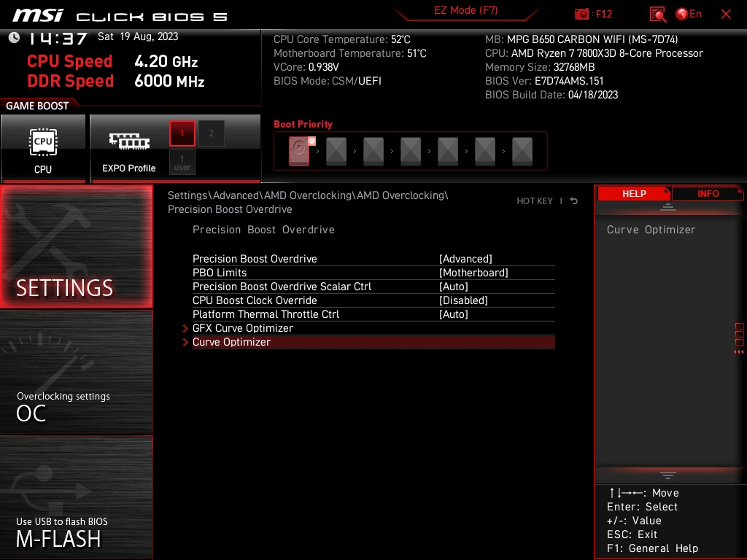Click the HOT KEY button
This screenshot has width=747, height=560.
[x=535, y=201]
